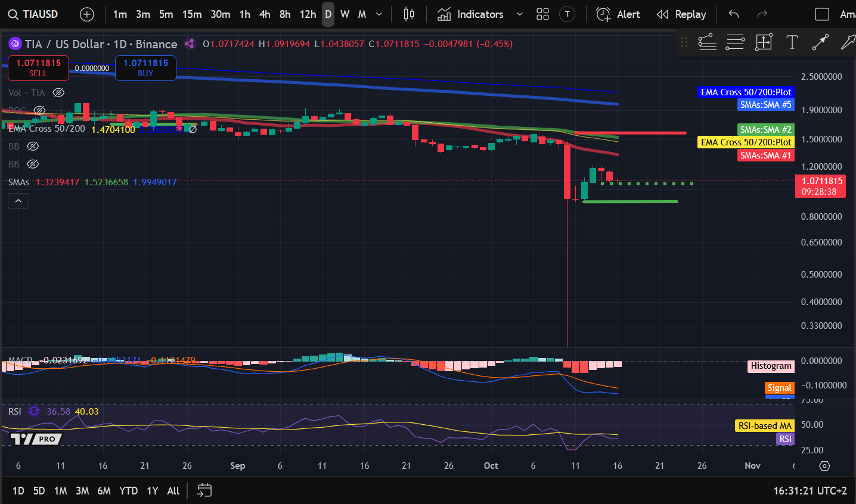Viewport: 856px width, 504px height.
Task: Show the hidden POC indicator
Action: point(39,110)
